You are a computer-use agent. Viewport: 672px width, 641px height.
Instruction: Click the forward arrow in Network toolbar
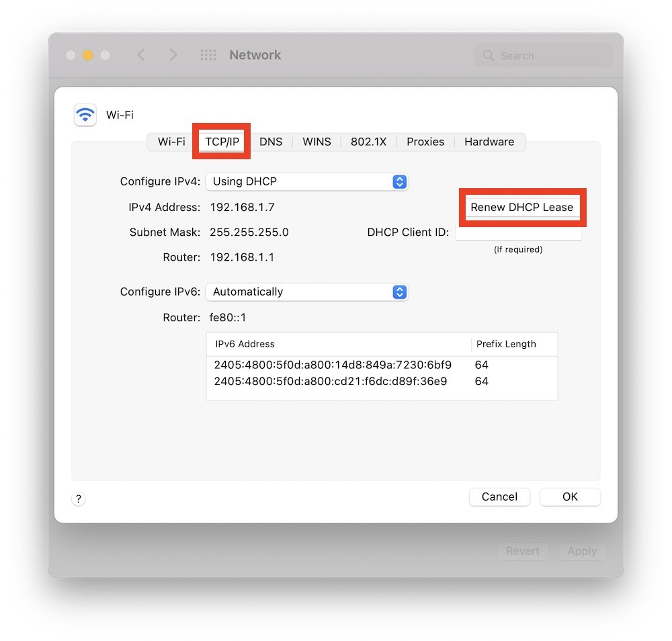(173, 55)
